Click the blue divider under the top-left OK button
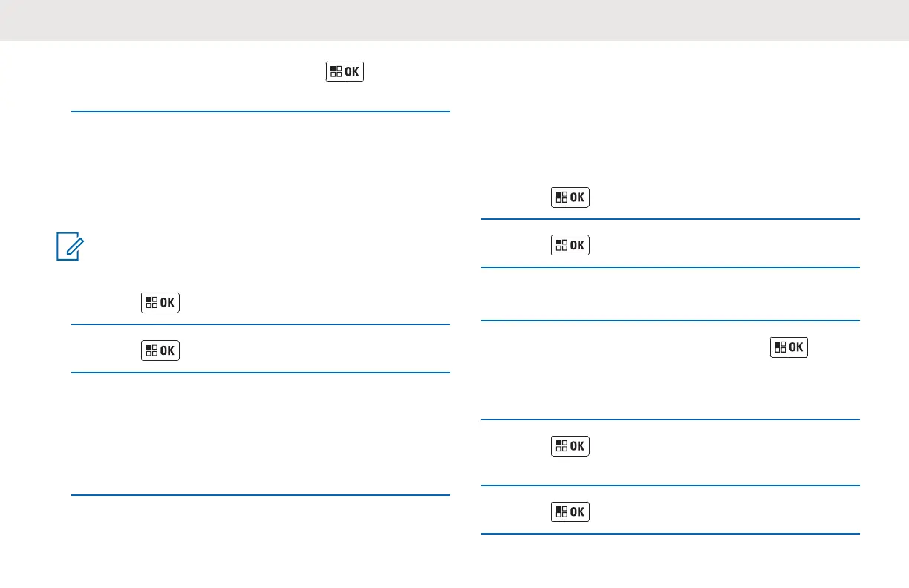Screen dimensions: 909x588 click(261, 112)
